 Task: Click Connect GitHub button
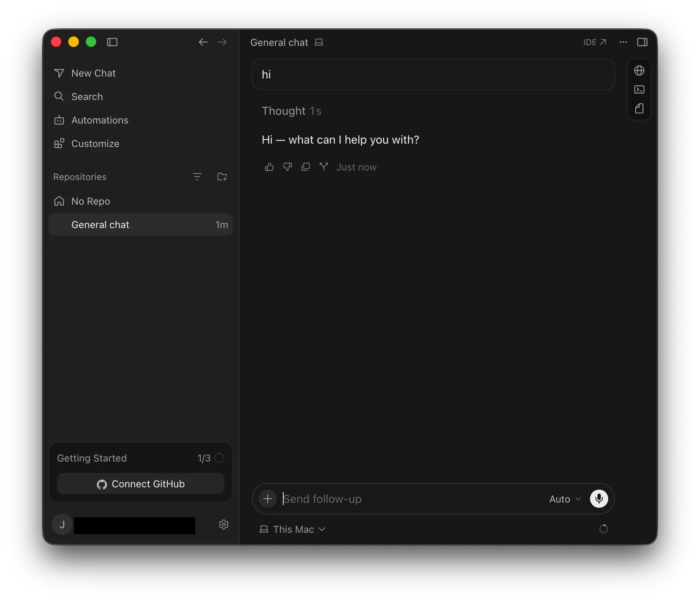click(140, 484)
